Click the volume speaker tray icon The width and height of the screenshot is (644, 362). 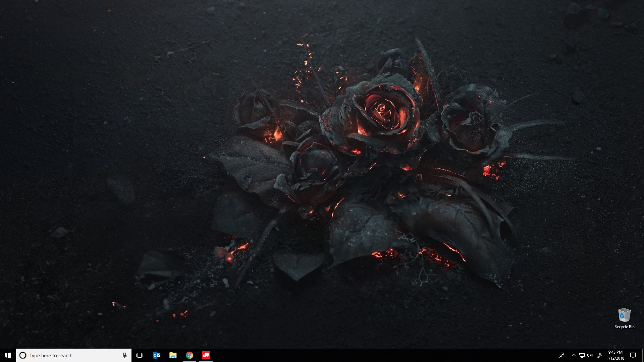click(x=590, y=355)
